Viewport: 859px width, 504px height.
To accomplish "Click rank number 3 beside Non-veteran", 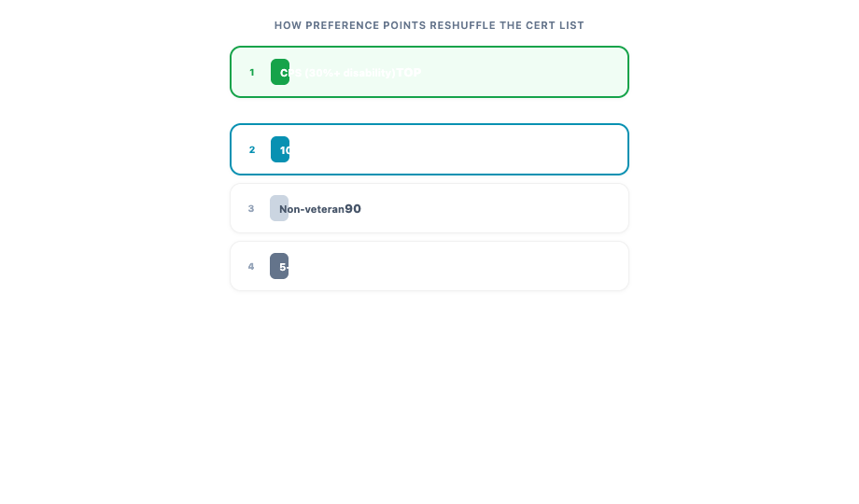I will (251, 208).
